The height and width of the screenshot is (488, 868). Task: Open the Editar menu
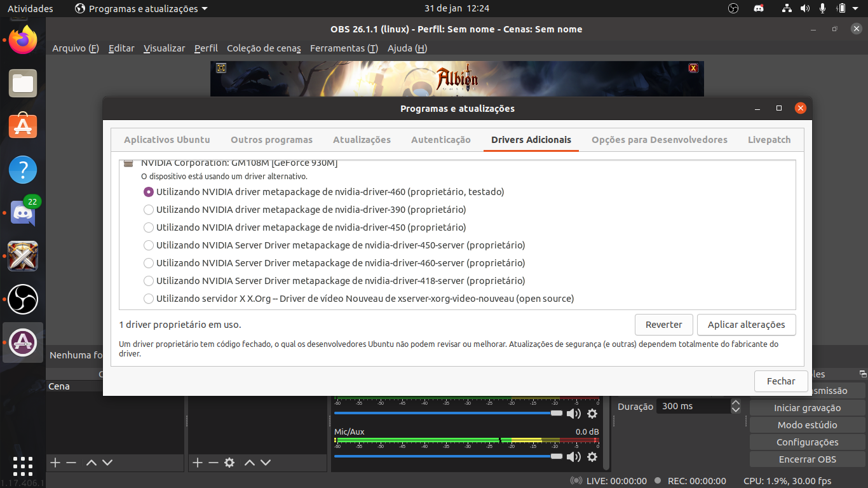pos(121,48)
